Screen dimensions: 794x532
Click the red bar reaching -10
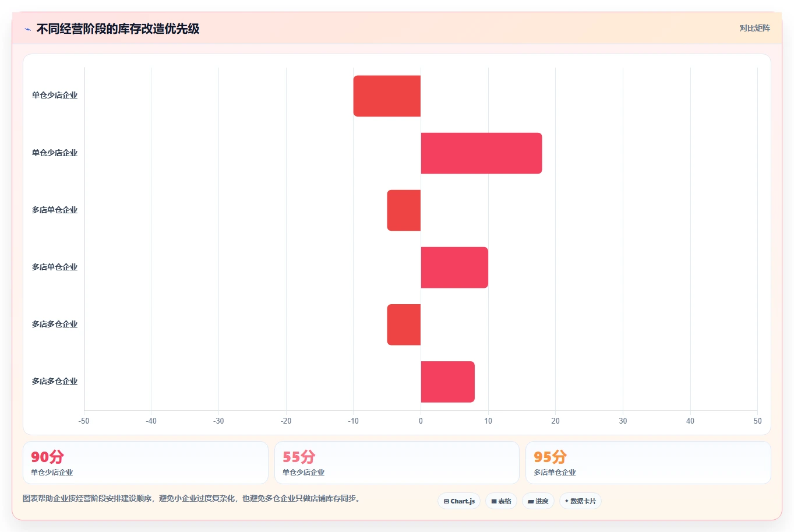coord(387,96)
